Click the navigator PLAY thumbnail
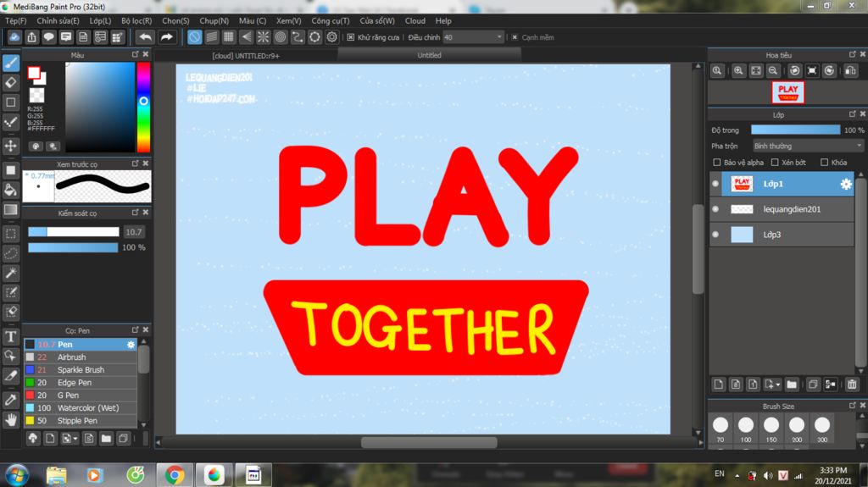The width and height of the screenshot is (868, 487). 787,92
